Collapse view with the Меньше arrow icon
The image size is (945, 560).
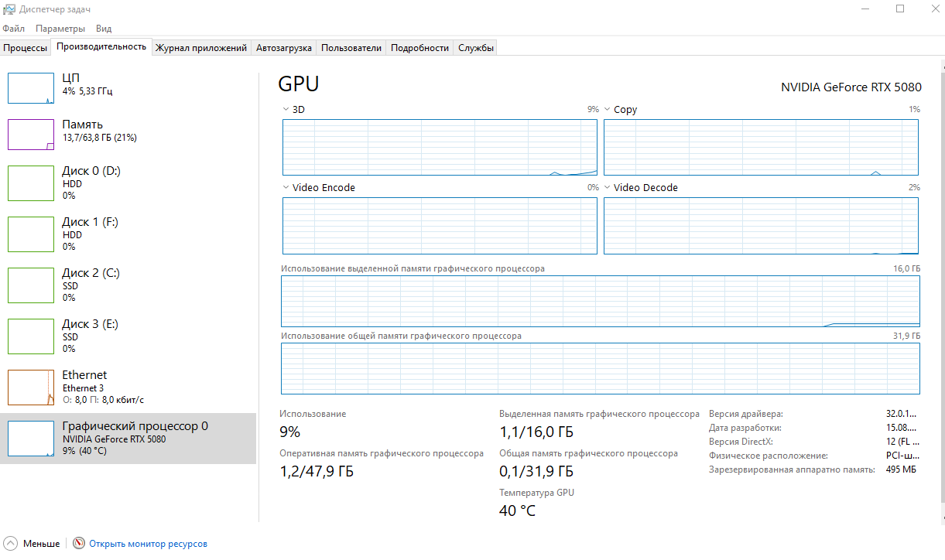tap(11, 544)
